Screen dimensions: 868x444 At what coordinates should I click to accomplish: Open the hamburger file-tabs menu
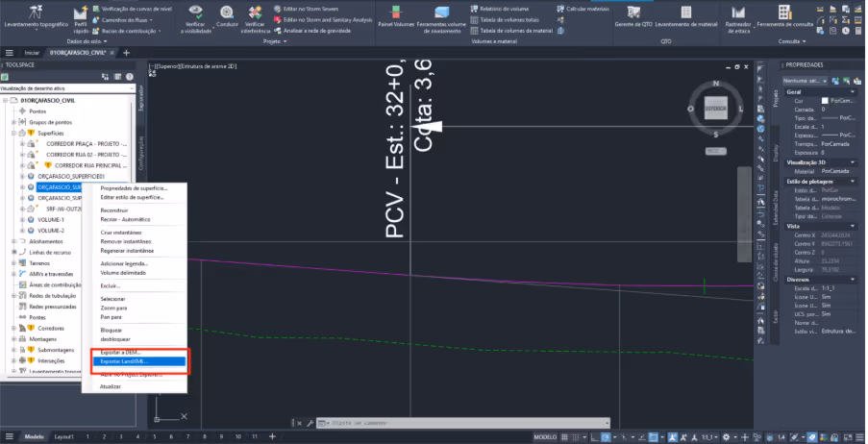(10, 53)
